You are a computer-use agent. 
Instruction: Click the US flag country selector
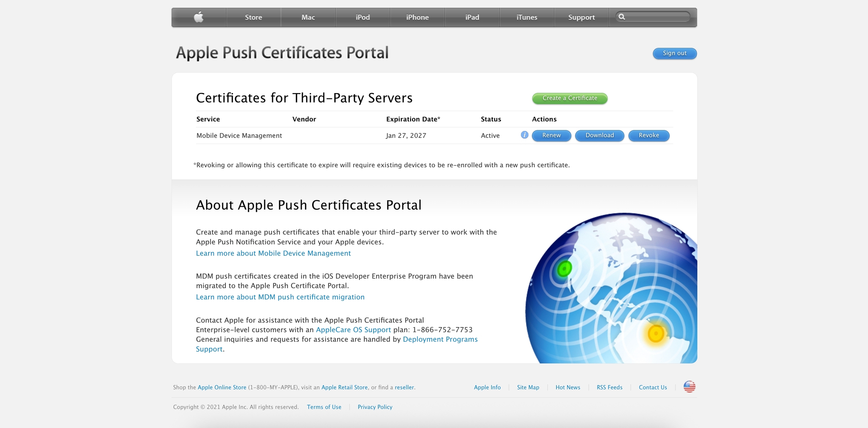coord(689,387)
